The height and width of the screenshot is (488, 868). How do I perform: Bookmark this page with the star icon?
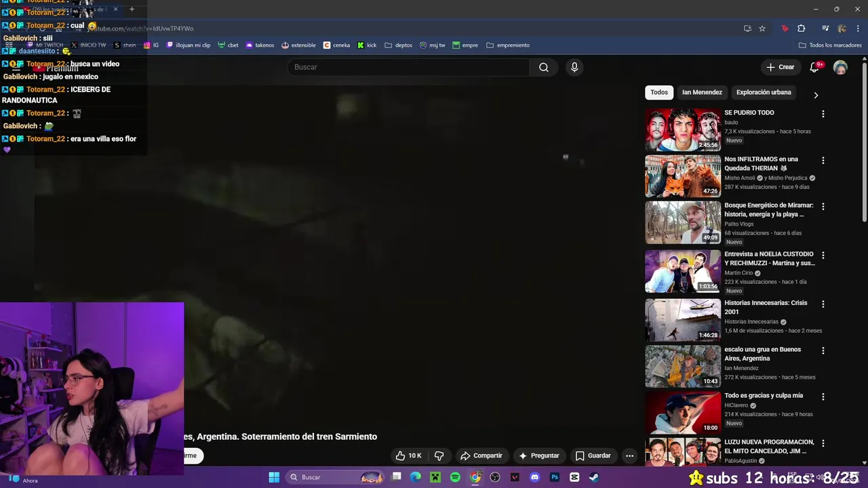coord(762,28)
